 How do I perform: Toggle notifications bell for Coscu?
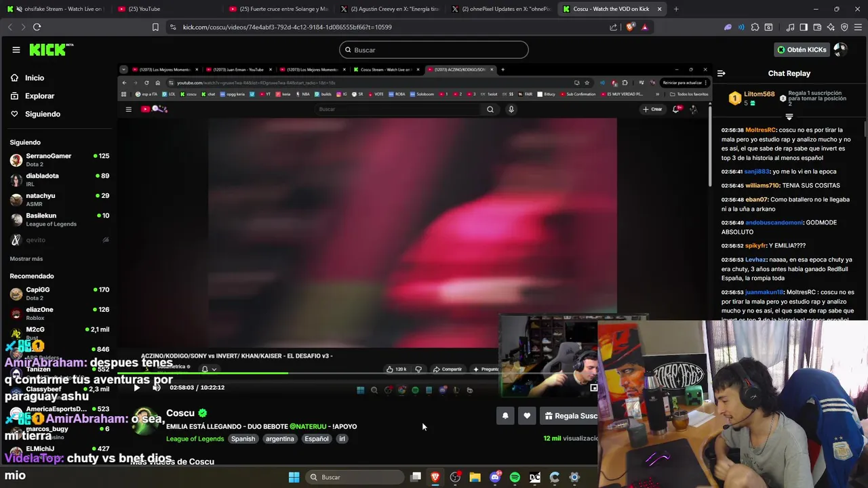click(x=505, y=416)
